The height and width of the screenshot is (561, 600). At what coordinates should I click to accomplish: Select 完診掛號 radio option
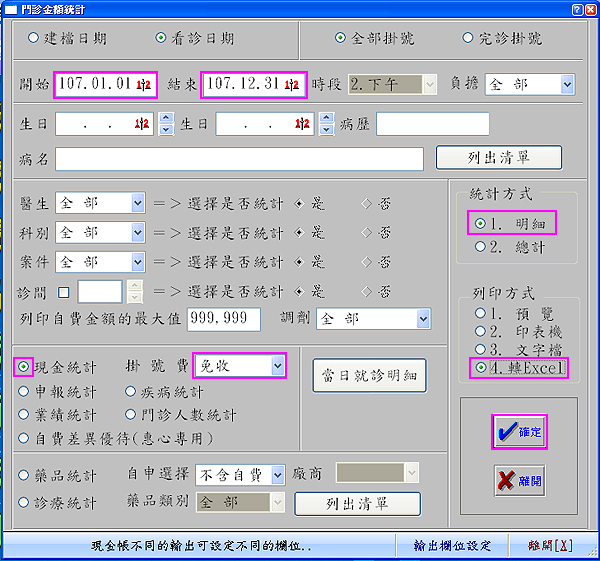click(467, 39)
